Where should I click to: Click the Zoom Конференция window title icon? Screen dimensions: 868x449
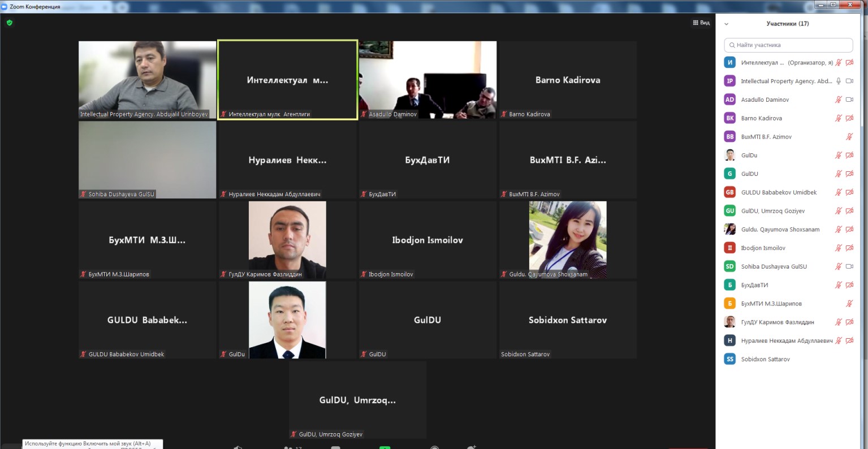tap(5, 6)
